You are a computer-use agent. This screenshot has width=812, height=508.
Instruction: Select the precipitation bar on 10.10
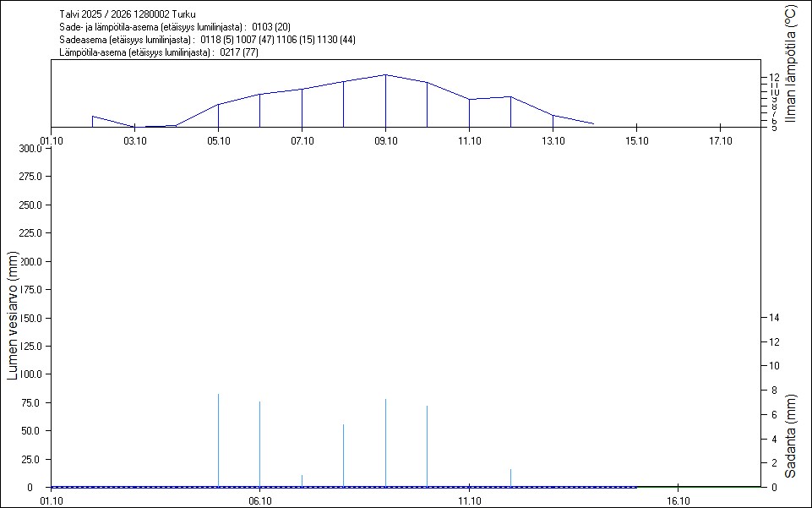tap(427, 445)
